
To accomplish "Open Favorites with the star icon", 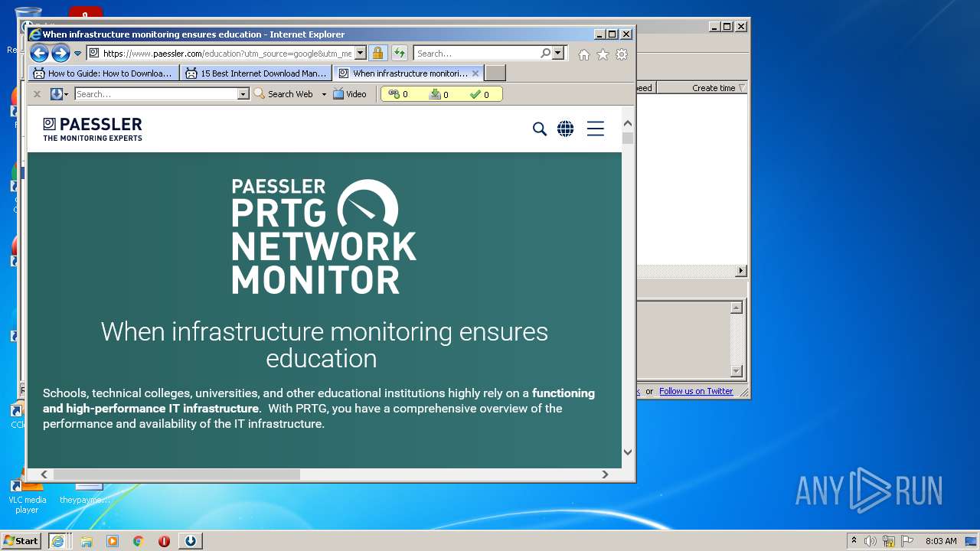I will [603, 54].
